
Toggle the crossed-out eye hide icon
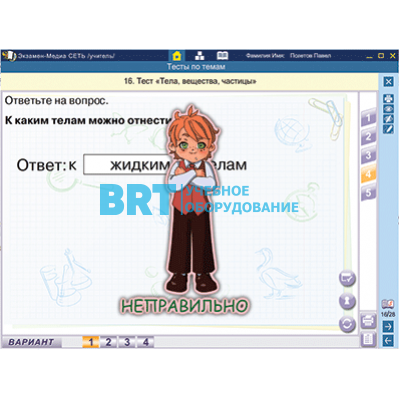388,119
